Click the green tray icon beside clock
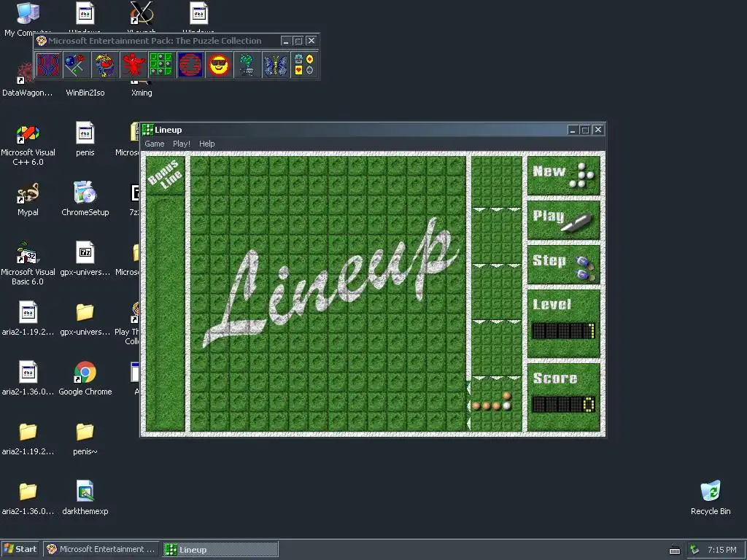This screenshot has height=560, width=747. [695, 550]
